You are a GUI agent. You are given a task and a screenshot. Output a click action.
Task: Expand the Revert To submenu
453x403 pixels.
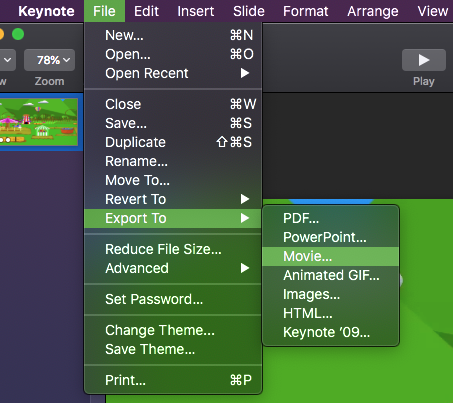[173, 199]
